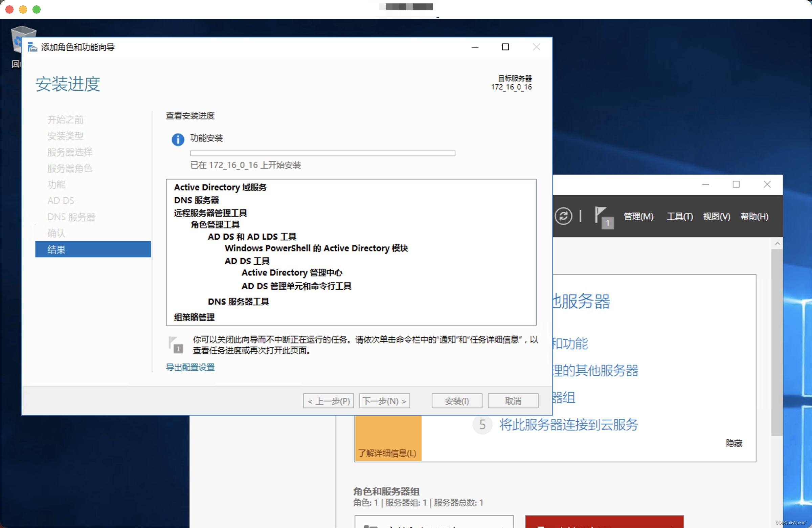Click scrollbar up arrow in Server Manager
This screenshot has height=528, width=812.
click(777, 243)
